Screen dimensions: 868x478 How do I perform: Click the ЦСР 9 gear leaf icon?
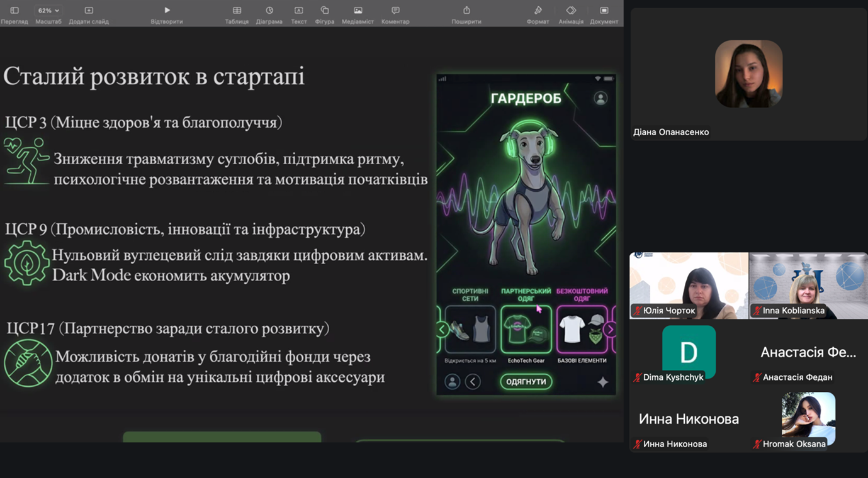tap(26, 263)
